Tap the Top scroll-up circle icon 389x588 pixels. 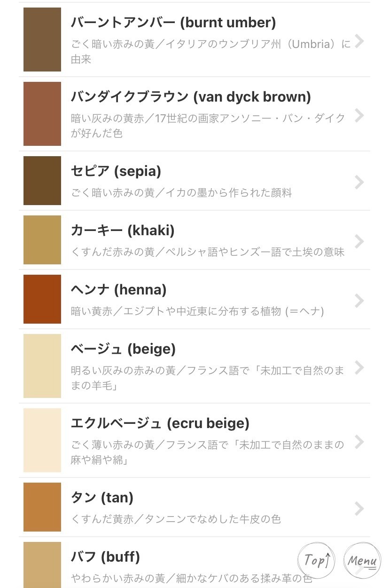pos(317,560)
